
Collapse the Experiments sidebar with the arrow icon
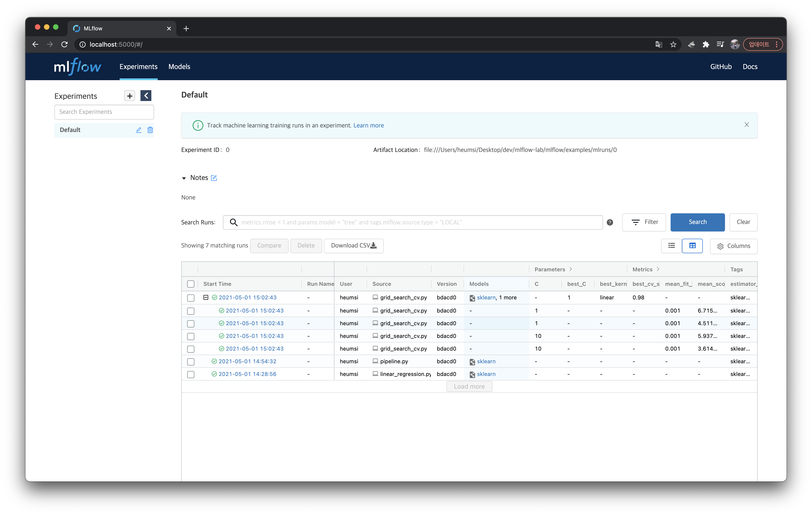(146, 96)
